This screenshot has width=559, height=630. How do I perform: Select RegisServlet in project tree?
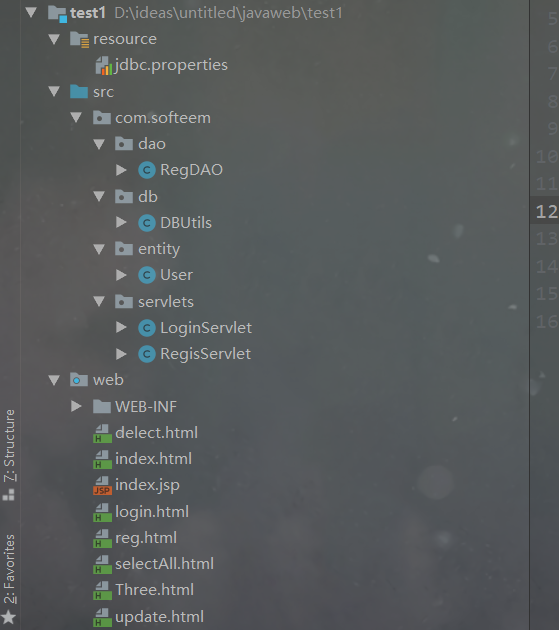205,354
